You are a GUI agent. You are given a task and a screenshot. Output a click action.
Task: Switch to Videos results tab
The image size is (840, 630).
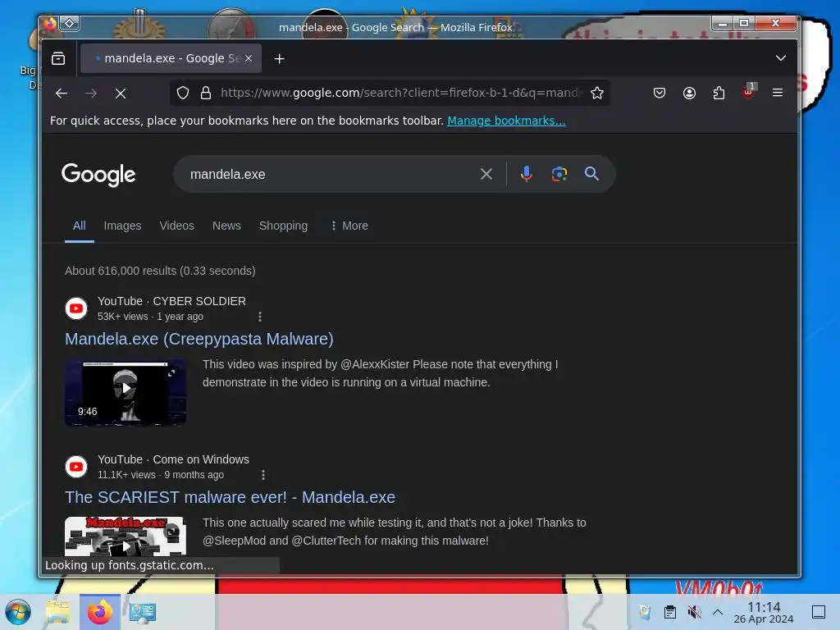pyautogui.click(x=177, y=226)
